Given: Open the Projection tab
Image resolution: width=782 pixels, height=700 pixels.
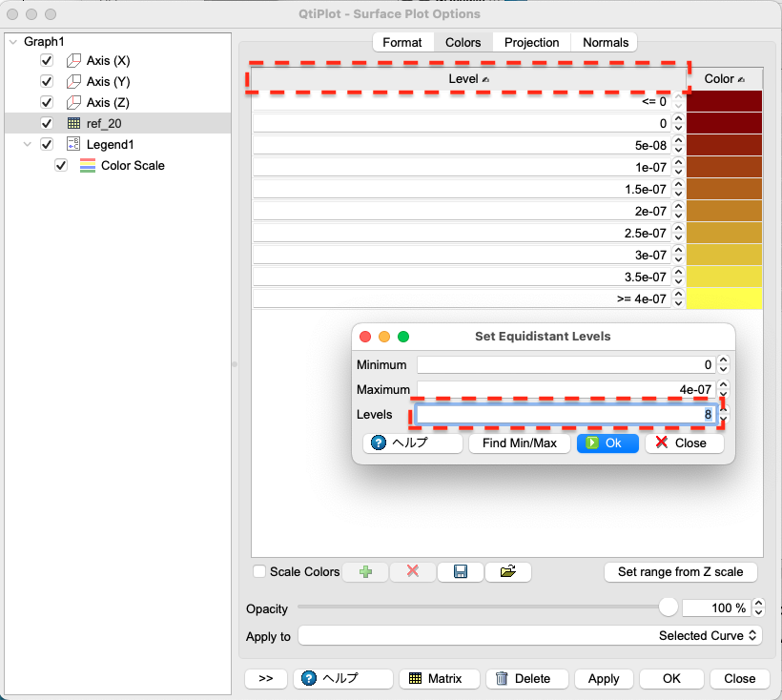Looking at the screenshot, I should [531, 43].
